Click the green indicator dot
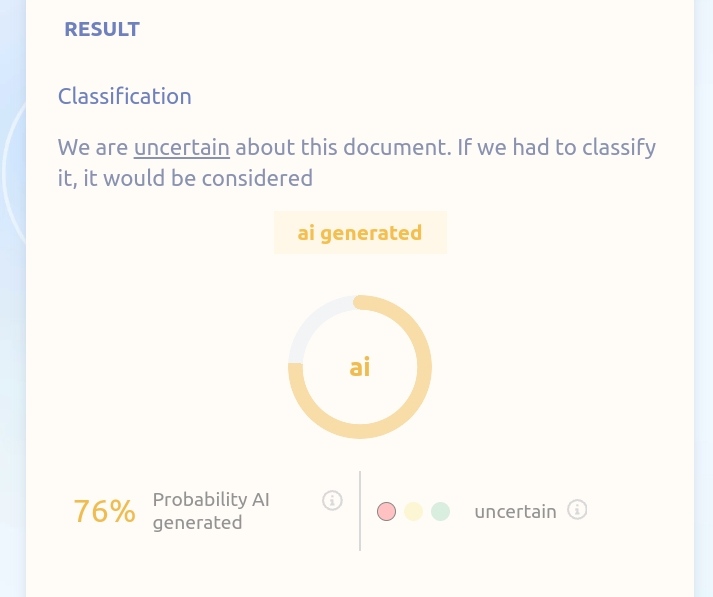Screen dimensions: 713x597 point(440,512)
